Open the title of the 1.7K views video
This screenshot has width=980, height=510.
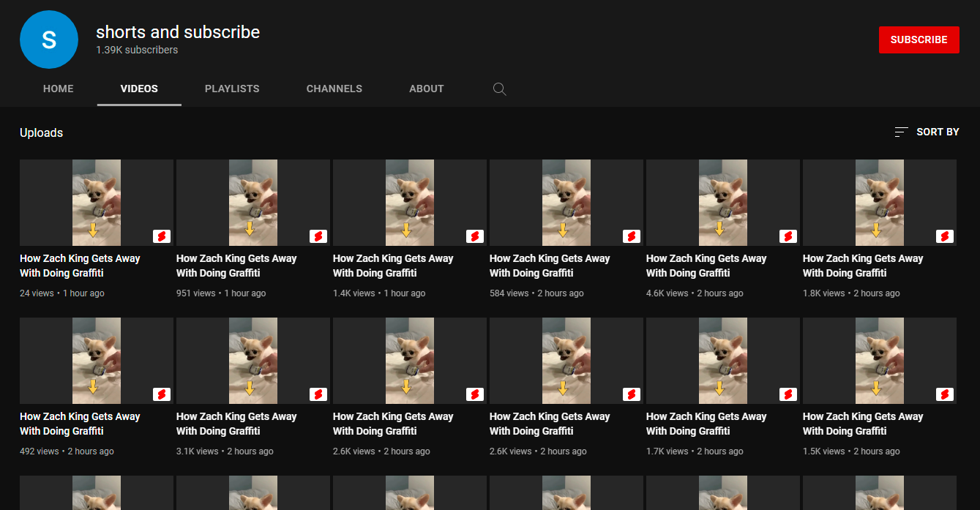click(706, 424)
